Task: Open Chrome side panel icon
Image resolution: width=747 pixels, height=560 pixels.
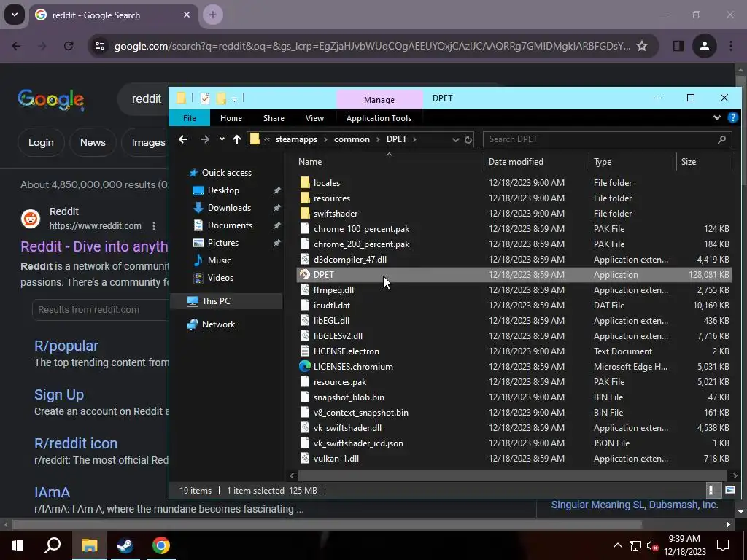Action: (678, 46)
